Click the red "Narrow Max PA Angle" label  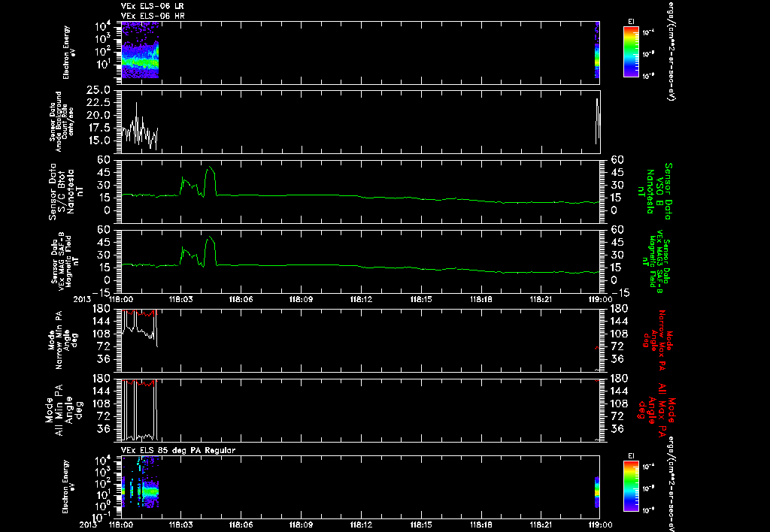click(657, 340)
